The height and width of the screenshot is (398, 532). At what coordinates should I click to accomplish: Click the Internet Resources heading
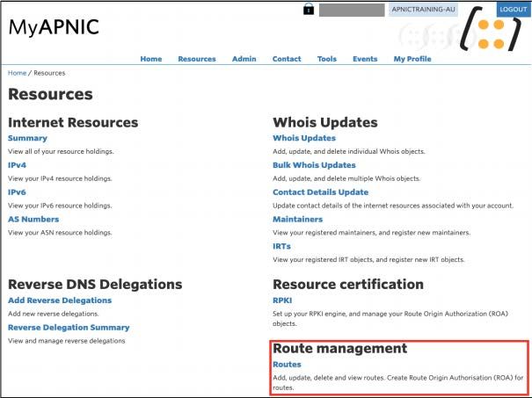(x=73, y=122)
